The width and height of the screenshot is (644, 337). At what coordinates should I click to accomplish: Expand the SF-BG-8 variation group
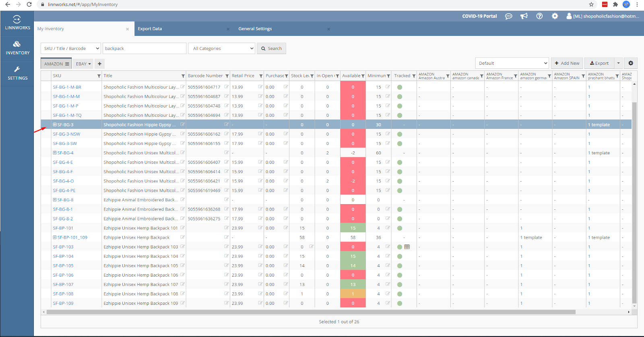coord(55,200)
